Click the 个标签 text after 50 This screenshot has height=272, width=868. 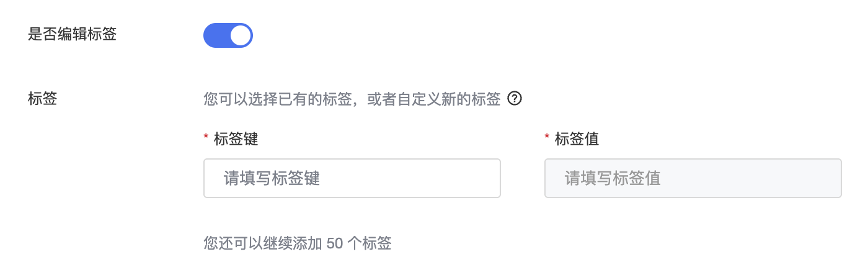370,243
